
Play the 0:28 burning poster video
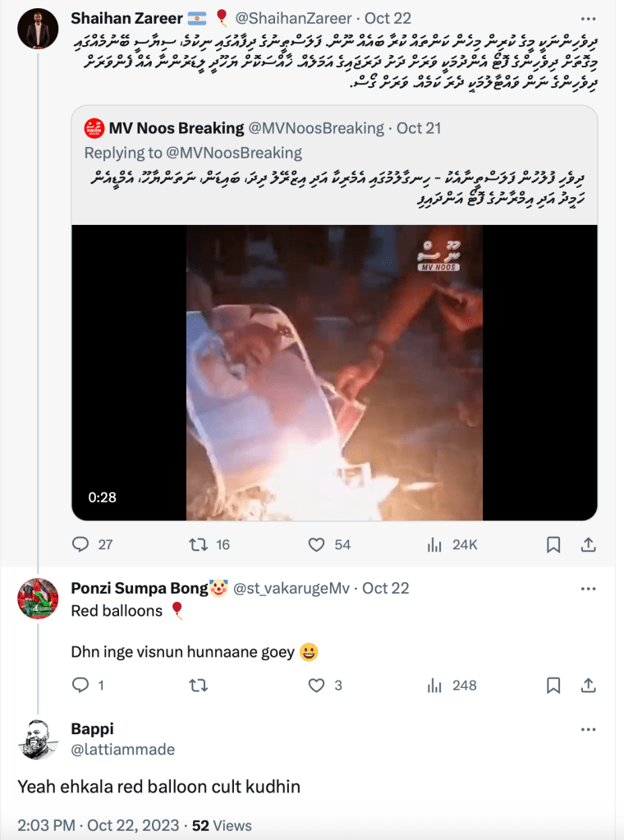pos(334,372)
